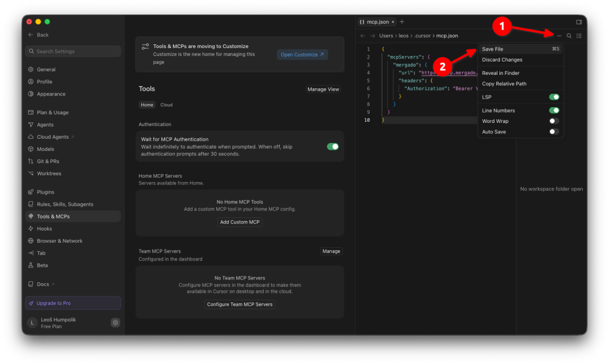Open the editor search magnifier icon
Viewport: 609px width, 364px height.
(x=569, y=36)
